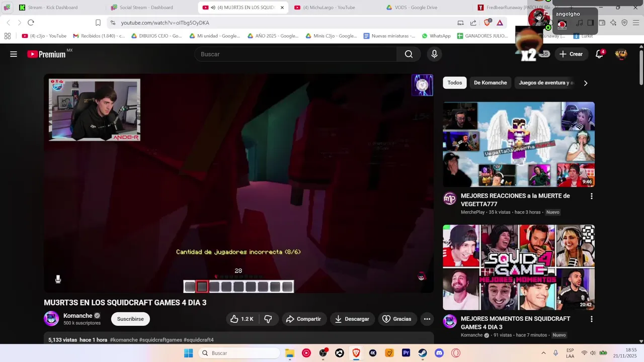Open YouTube notifications bell
644x362 pixels.
tap(599, 54)
